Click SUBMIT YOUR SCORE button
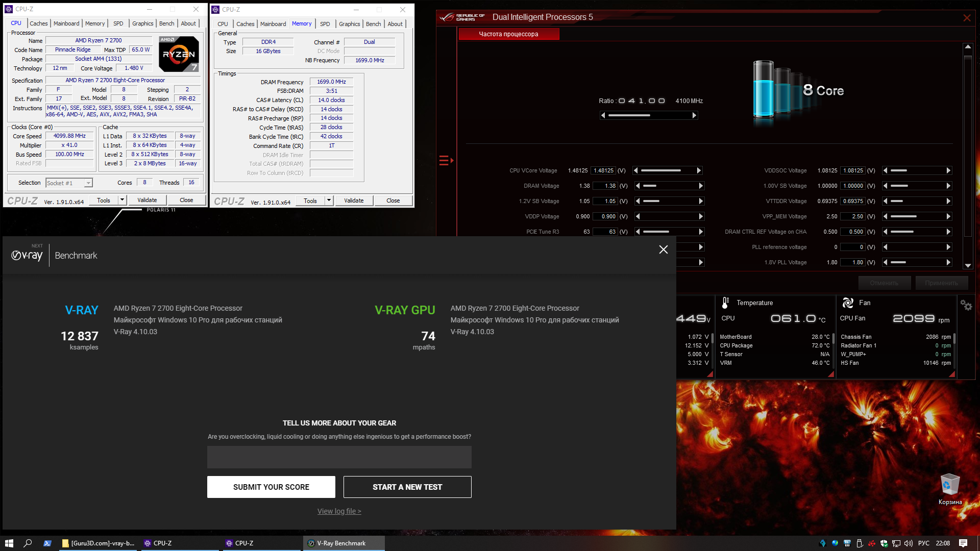 [271, 487]
